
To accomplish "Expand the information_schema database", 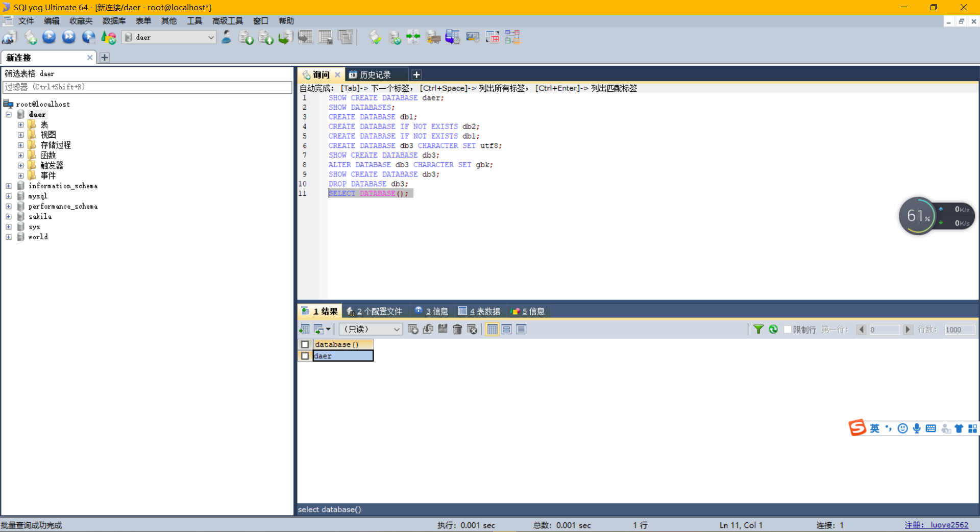I will pos(9,186).
